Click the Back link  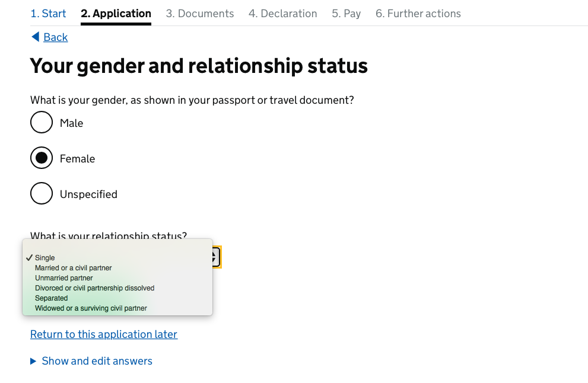pyautogui.click(x=56, y=37)
